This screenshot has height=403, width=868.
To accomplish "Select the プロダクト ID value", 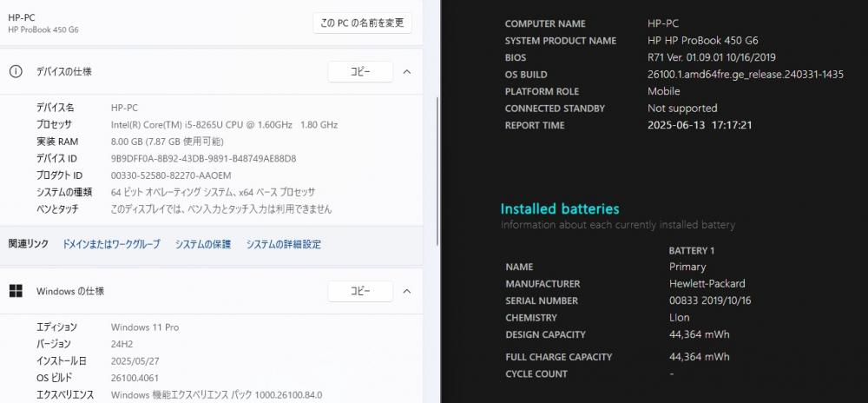I will [171, 175].
